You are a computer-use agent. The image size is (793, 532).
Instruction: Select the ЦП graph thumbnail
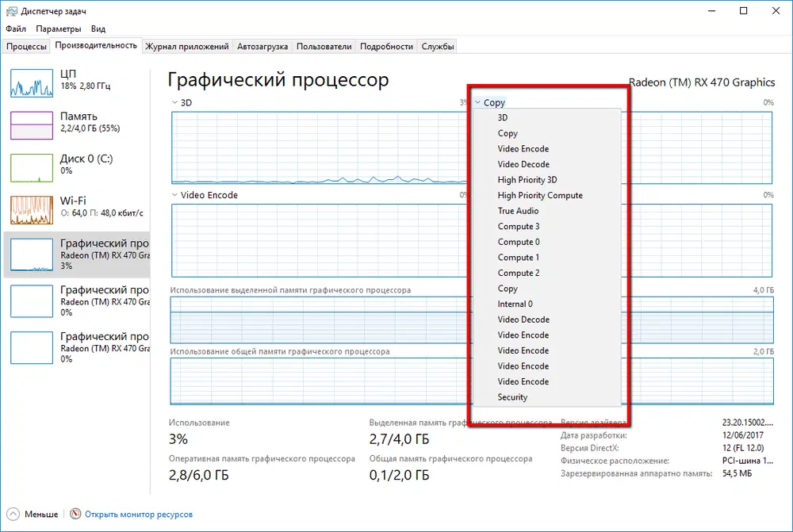32,83
